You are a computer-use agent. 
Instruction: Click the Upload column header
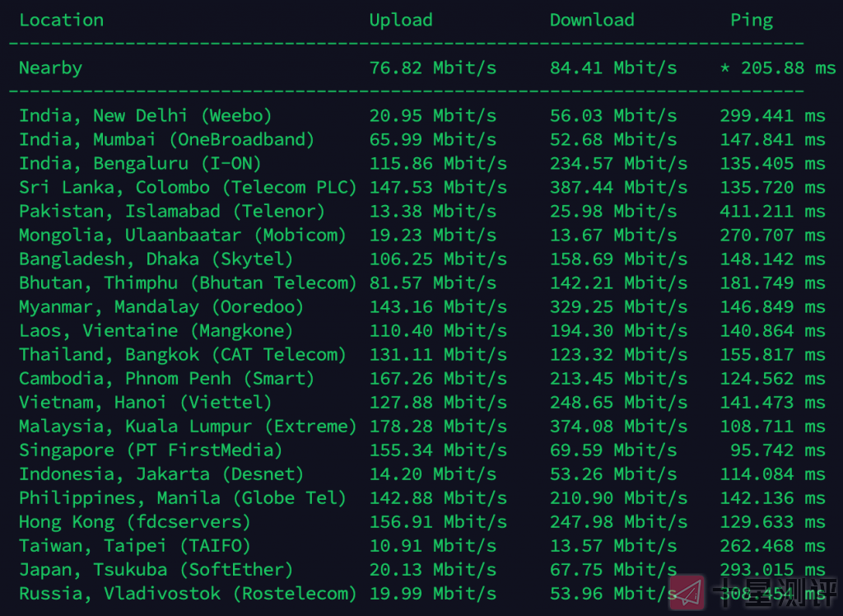click(x=400, y=21)
